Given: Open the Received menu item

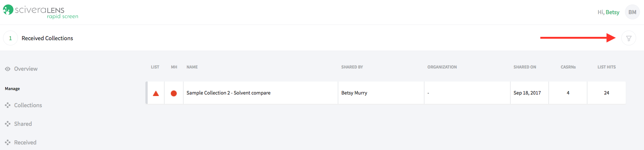Looking at the screenshot, I should pyautogui.click(x=25, y=143).
